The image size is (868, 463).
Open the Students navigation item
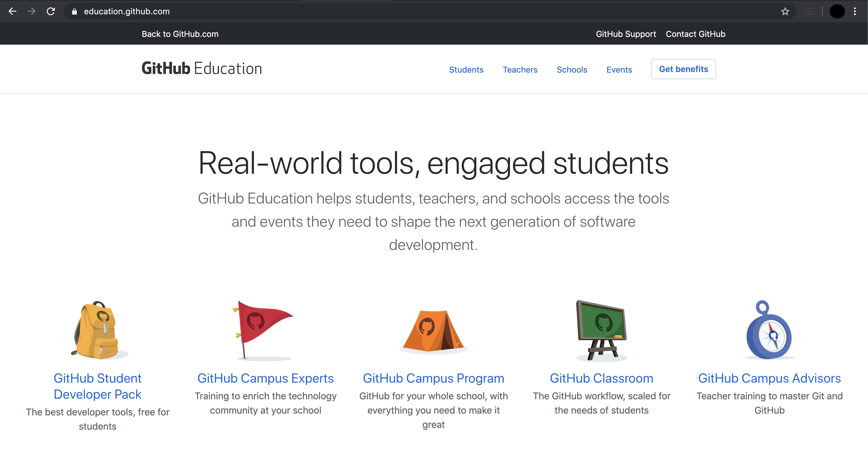[466, 70]
